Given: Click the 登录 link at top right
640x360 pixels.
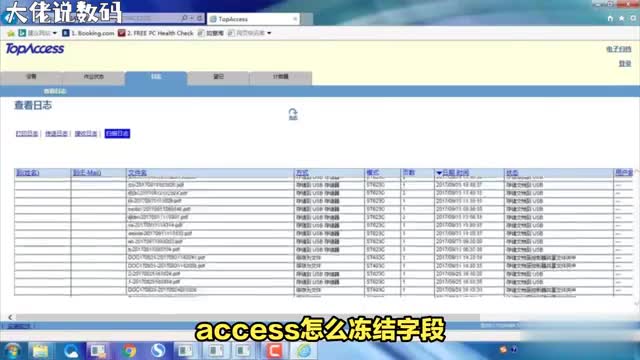Looking at the screenshot, I should click(x=625, y=64).
